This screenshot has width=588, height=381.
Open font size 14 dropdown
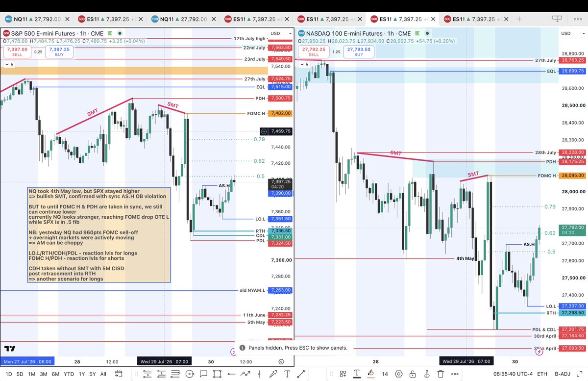385,374
